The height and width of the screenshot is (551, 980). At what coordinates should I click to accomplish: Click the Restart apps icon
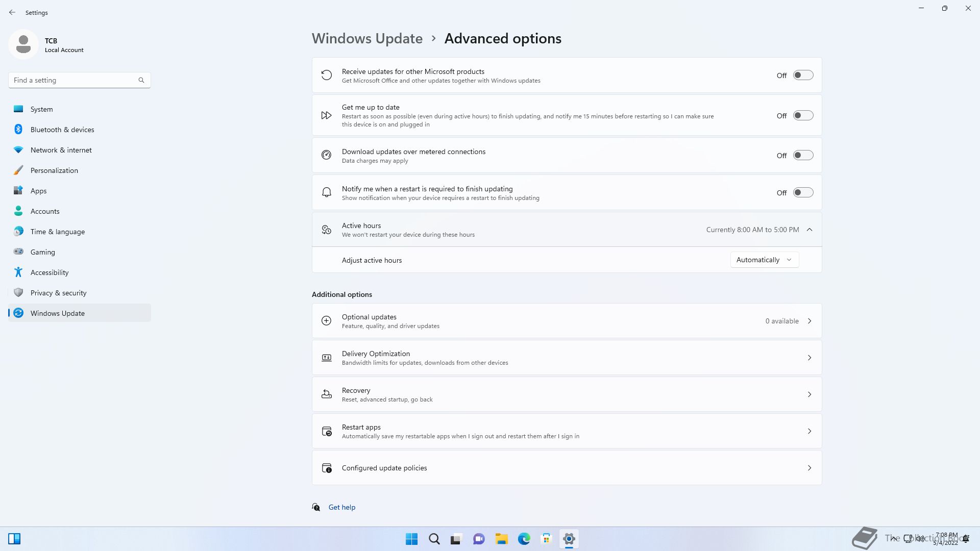[x=327, y=431]
